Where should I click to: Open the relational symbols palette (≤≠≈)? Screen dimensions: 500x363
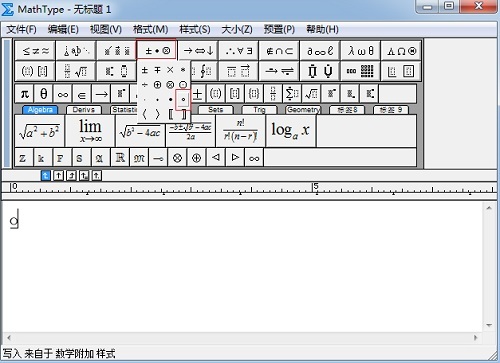tap(35, 51)
